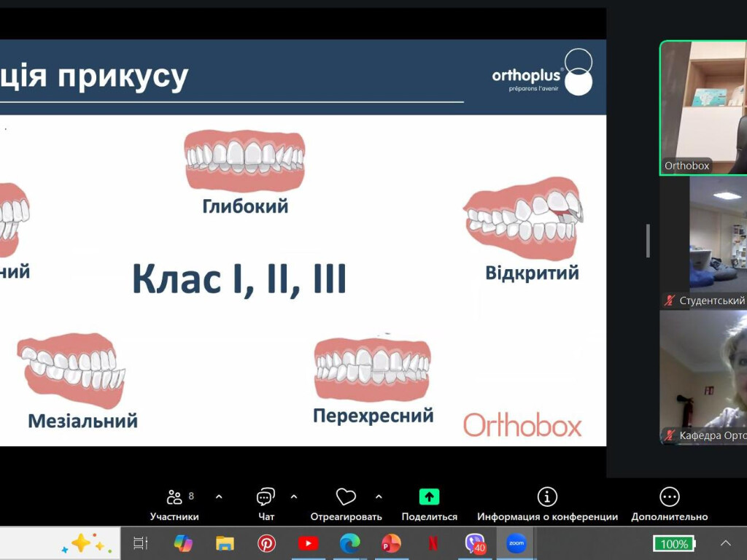Image resolution: width=747 pixels, height=560 pixels.
Task: Click the 100% battery indicator
Action: (673, 544)
